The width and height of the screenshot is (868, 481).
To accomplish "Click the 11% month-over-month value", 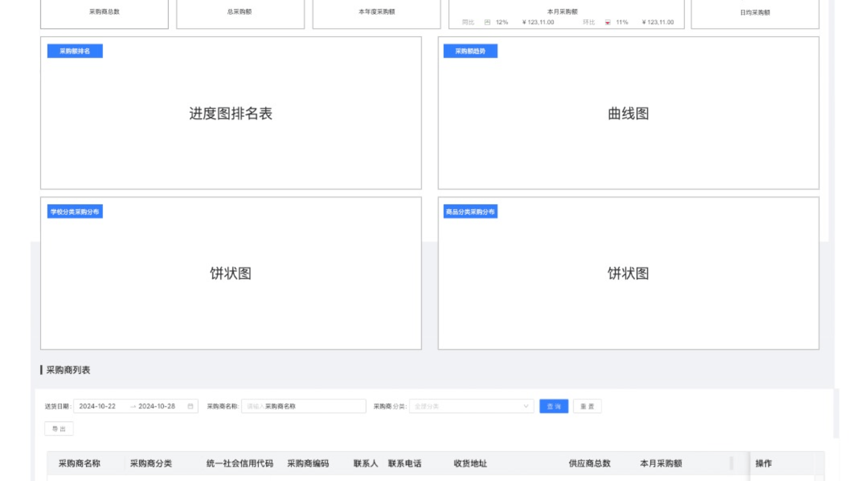I will click(x=622, y=22).
